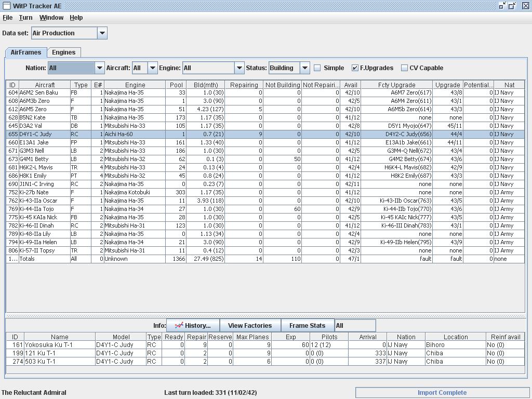Expand the Nation filter dropdown
Screen dimensions: 532x399
[99, 68]
